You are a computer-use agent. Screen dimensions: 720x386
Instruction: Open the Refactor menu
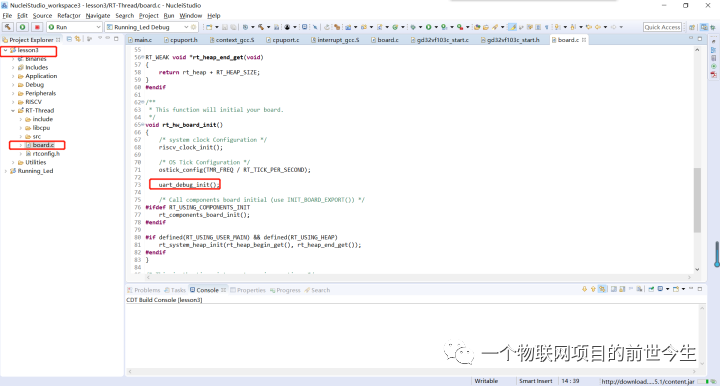tap(69, 16)
